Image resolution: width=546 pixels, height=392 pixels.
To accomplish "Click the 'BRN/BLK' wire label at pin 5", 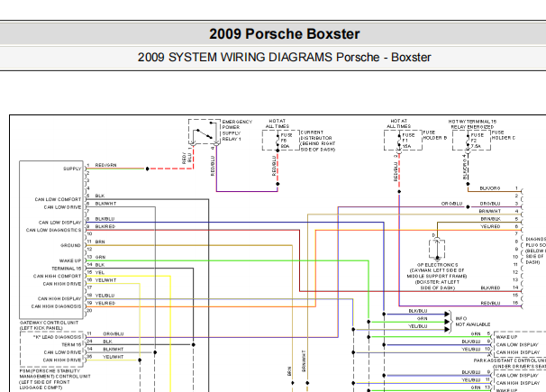I will point(491,219).
